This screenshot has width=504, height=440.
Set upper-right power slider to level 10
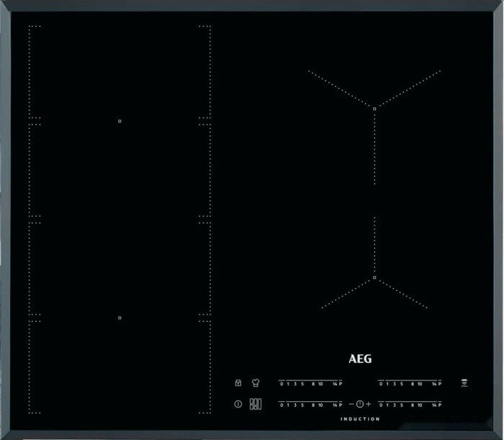[x=420, y=384]
